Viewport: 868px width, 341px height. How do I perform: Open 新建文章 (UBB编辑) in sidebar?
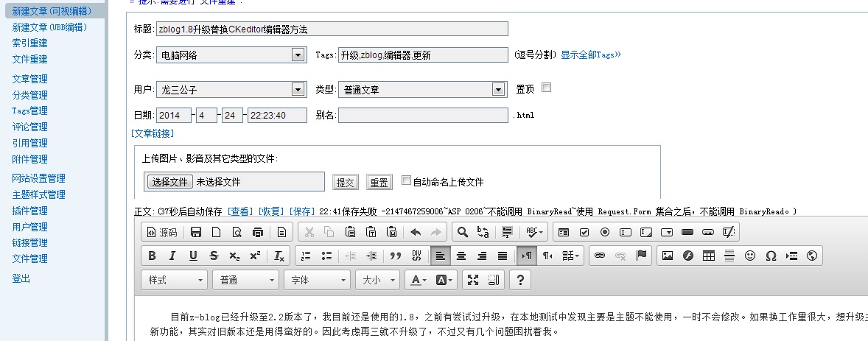click(49, 27)
